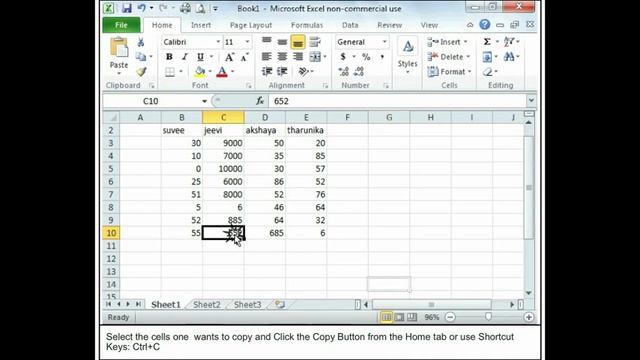Toggle Align Text Right

298,57
